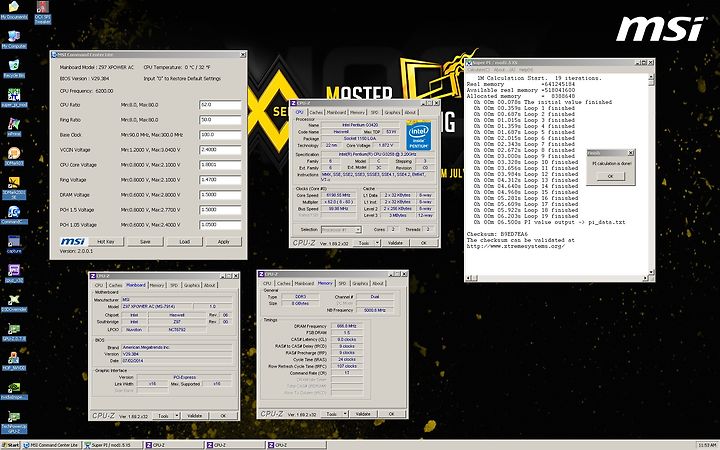Viewport: 720px width, 450px height.
Task: Edit the VCCIN Voltage field
Action: pos(220,150)
